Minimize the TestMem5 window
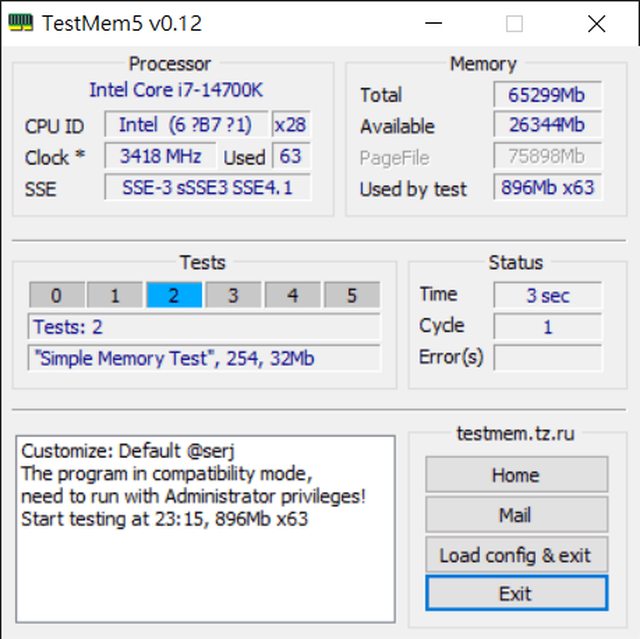The width and height of the screenshot is (640, 639). click(x=434, y=24)
